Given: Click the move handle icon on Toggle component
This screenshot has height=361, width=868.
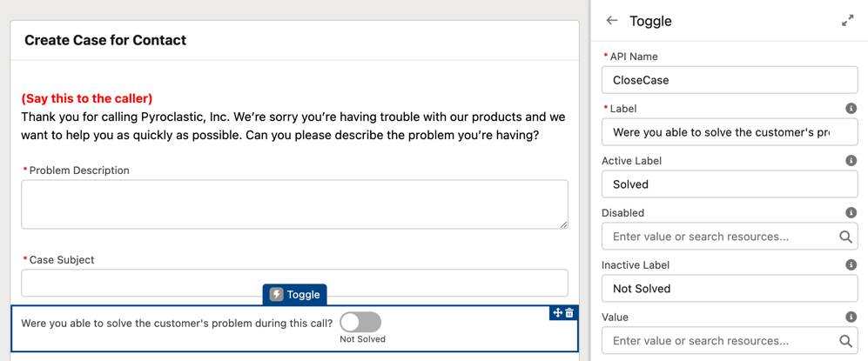Looking at the screenshot, I should (x=558, y=313).
